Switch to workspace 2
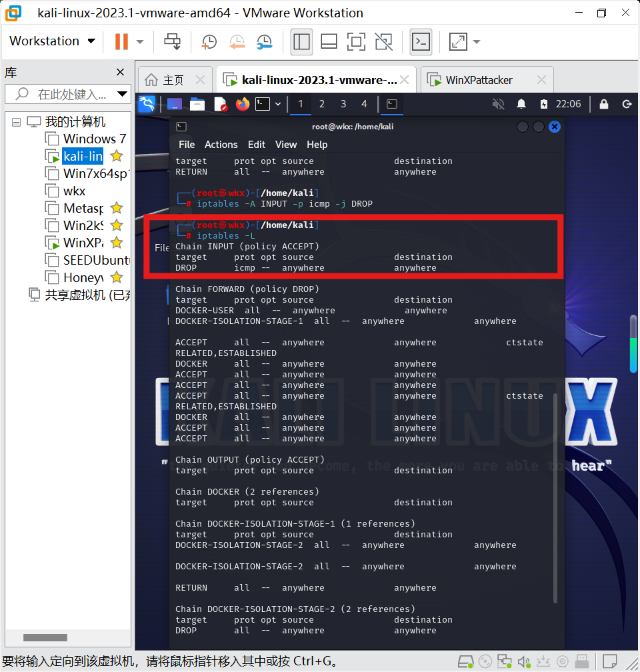The height and width of the screenshot is (672, 640). click(x=322, y=104)
